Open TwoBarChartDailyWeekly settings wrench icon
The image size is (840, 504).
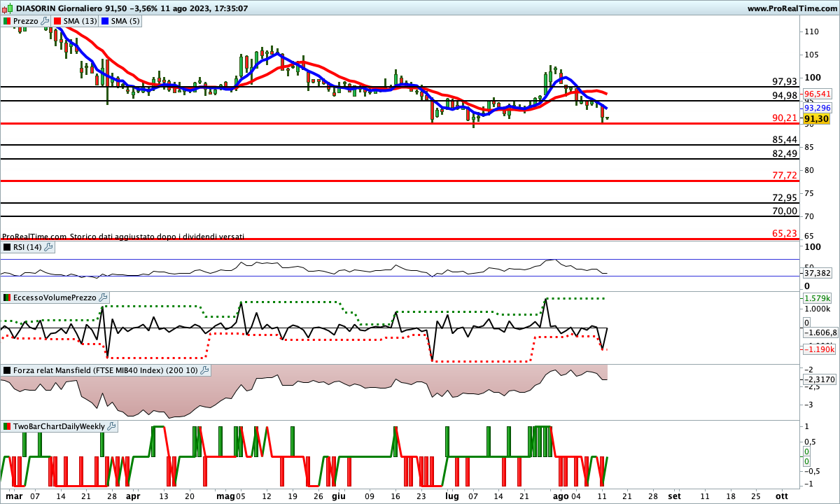click(x=111, y=426)
